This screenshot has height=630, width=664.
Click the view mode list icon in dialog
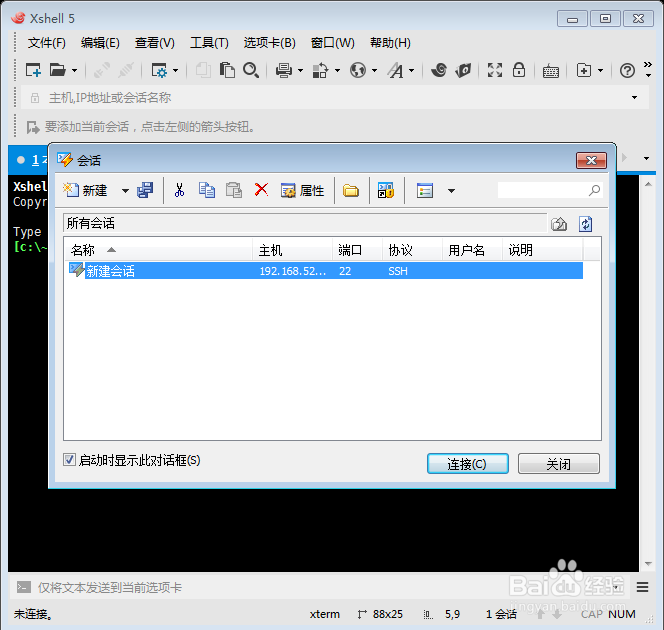click(425, 191)
